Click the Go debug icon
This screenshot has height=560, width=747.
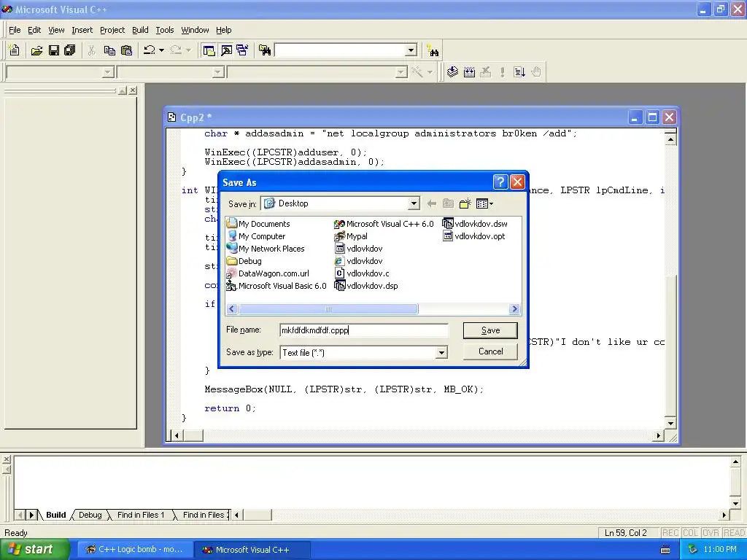click(519, 72)
